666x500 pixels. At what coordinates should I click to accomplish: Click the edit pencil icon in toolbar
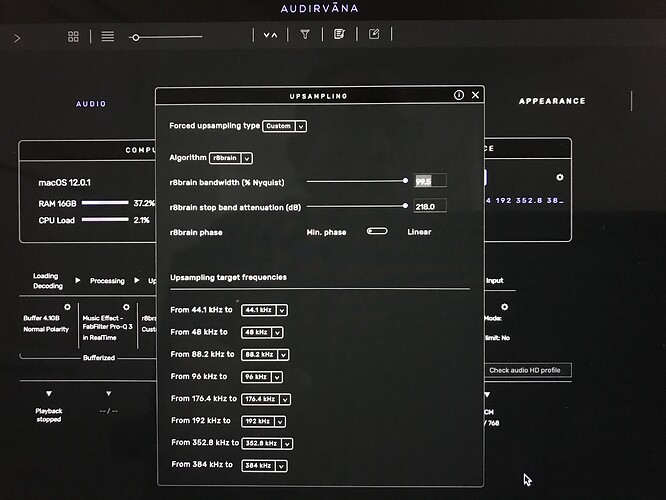click(374, 34)
